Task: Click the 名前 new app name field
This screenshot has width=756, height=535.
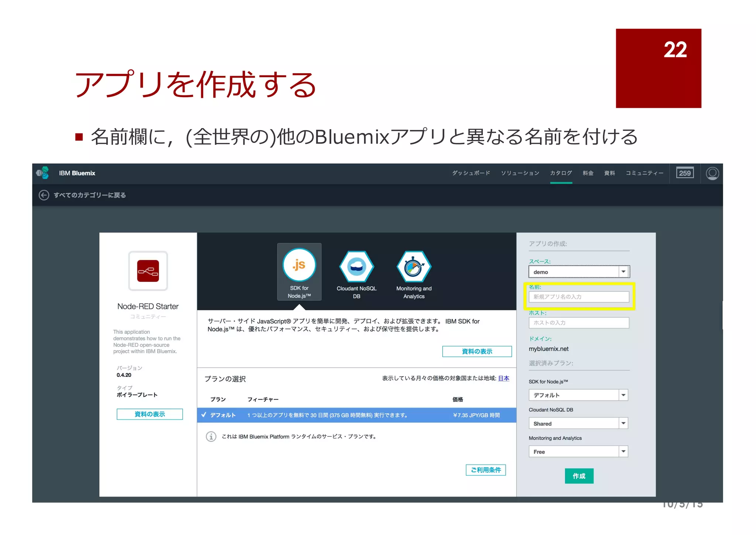Action: [x=579, y=297]
